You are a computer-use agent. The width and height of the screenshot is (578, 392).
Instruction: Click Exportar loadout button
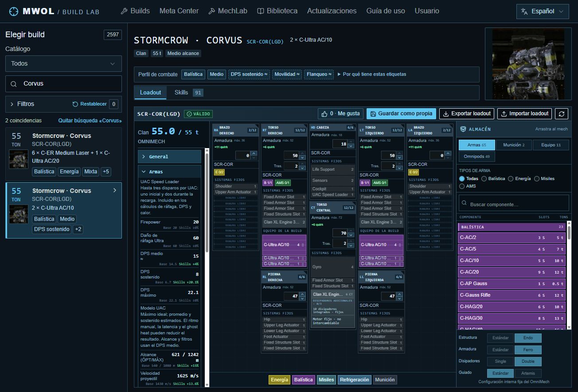tap(467, 114)
